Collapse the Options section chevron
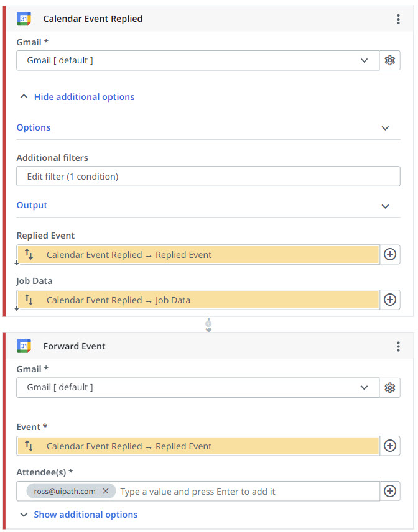 click(385, 128)
